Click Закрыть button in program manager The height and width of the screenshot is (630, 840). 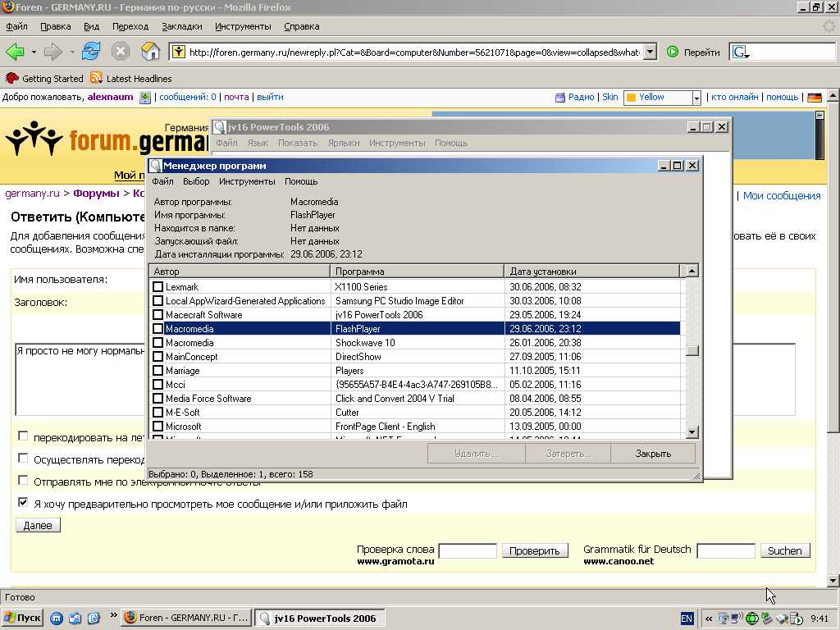(652, 454)
